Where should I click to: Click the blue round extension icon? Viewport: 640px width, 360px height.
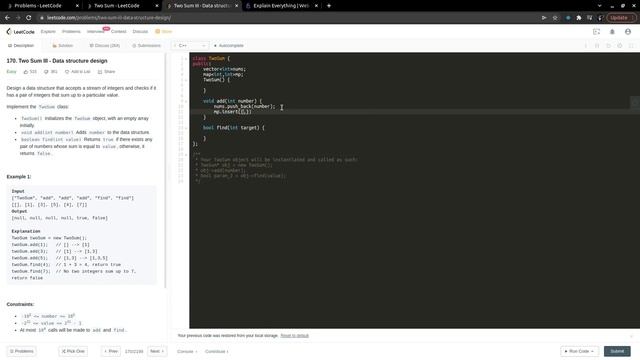[x=568, y=18]
